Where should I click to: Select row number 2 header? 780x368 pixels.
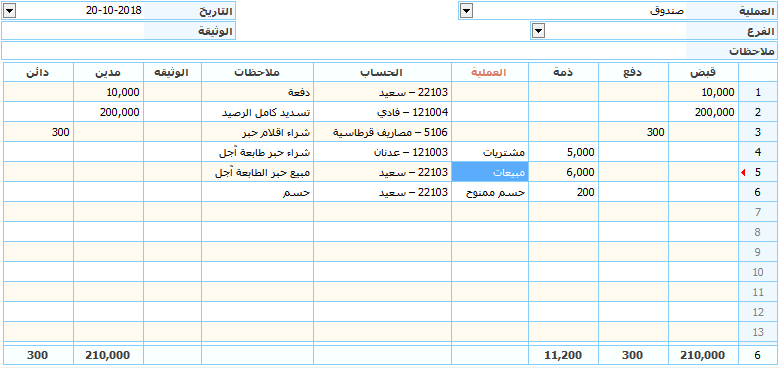tap(758, 112)
